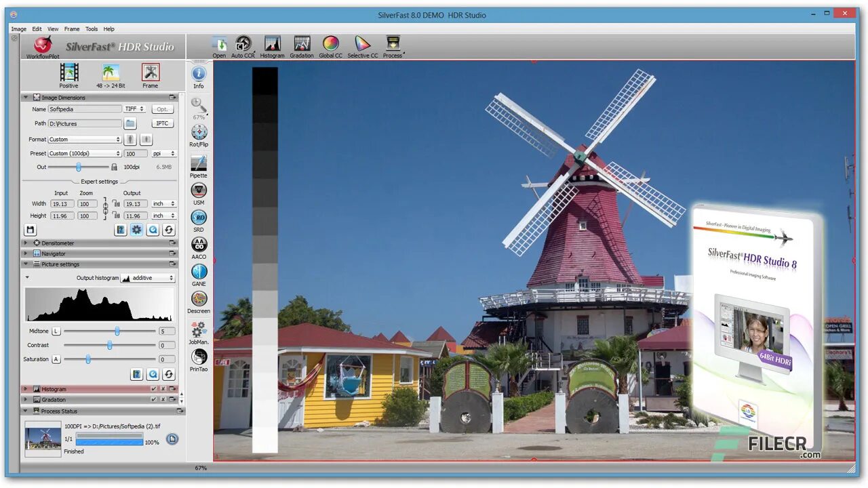Launch the JobMan. job manager

199,330
